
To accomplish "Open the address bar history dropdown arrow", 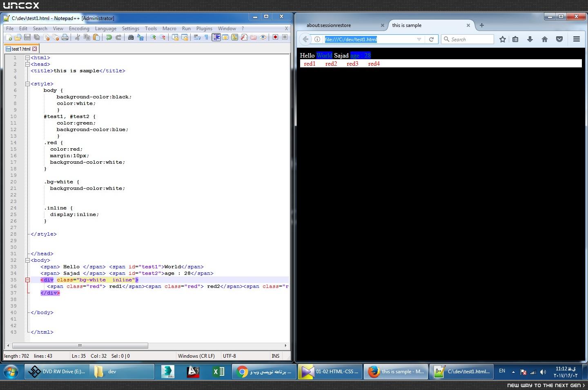I will [x=419, y=39].
